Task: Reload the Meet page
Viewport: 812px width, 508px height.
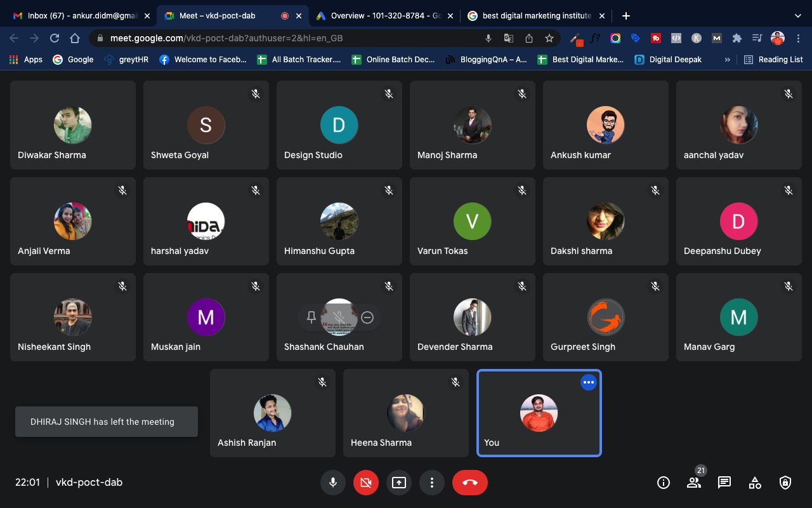Action: coord(55,38)
